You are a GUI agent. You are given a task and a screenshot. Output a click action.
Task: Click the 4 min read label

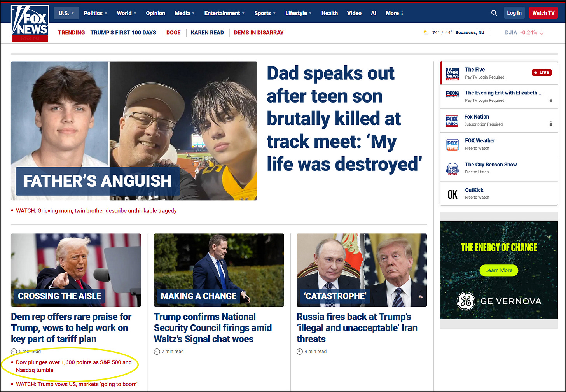point(315,352)
